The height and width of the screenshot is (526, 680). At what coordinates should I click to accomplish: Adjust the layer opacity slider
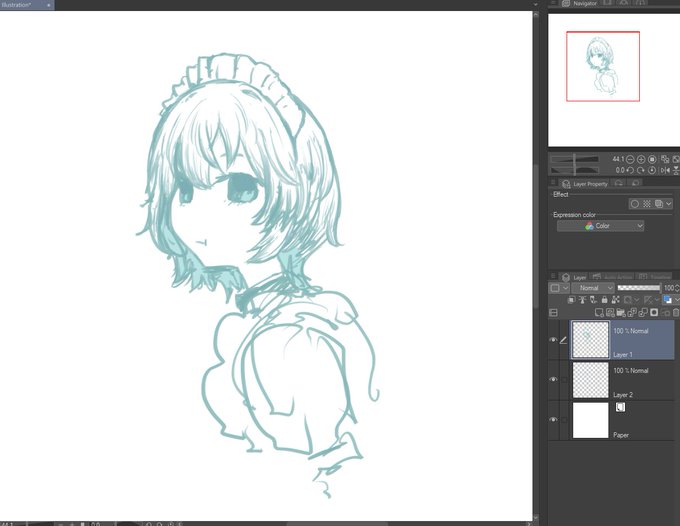(x=639, y=288)
